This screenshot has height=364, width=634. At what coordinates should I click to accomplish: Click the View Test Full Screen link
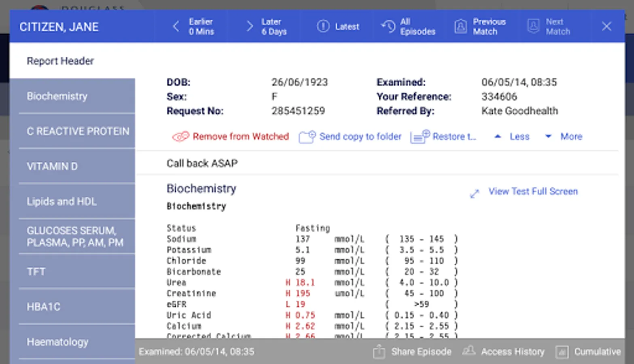coord(533,191)
